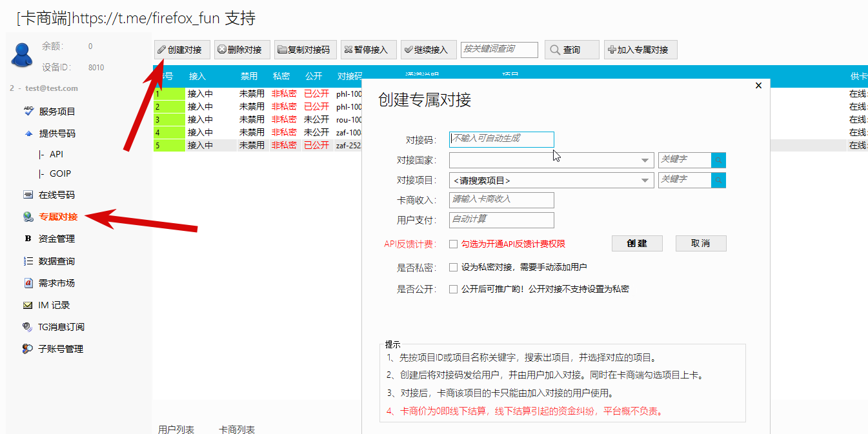Click the 用户支付 auto-calculated field
The height and width of the screenshot is (434, 868).
point(501,220)
